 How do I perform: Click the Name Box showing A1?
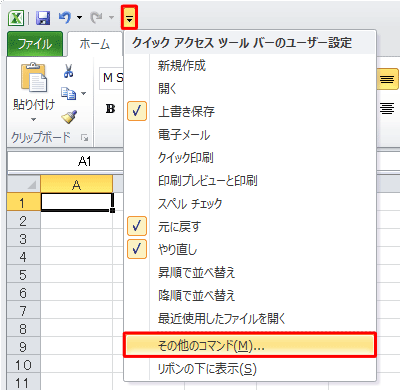pyautogui.click(x=65, y=162)
